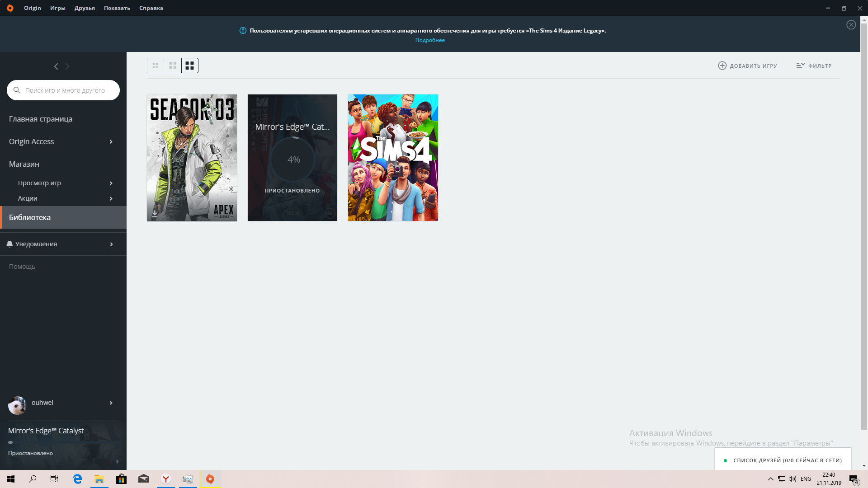
Task: Open Windows search on the taskbar
Action: point(33,479)
